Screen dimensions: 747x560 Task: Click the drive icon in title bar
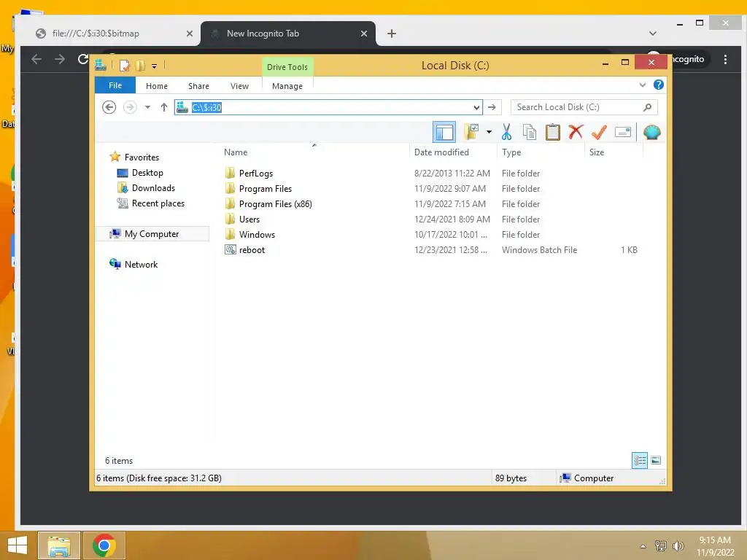(x=101, y=65)
